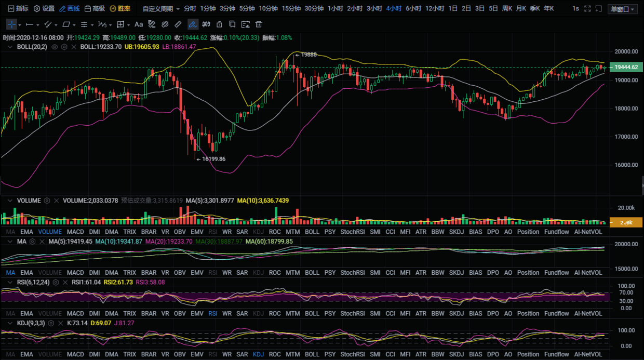644x360 pixels.
Task: Remove the VOLUME indicator with X
Action: click(x=55, y=201)
